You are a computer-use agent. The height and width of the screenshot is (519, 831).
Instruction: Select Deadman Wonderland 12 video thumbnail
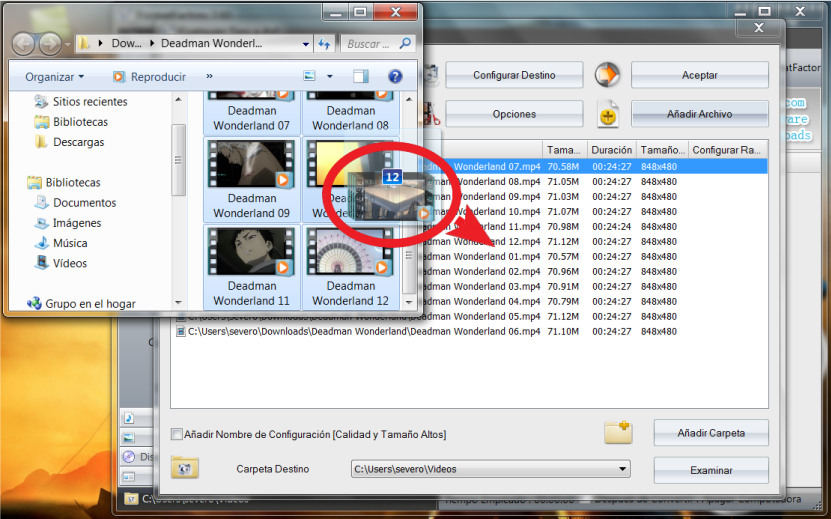coord(350,251)
